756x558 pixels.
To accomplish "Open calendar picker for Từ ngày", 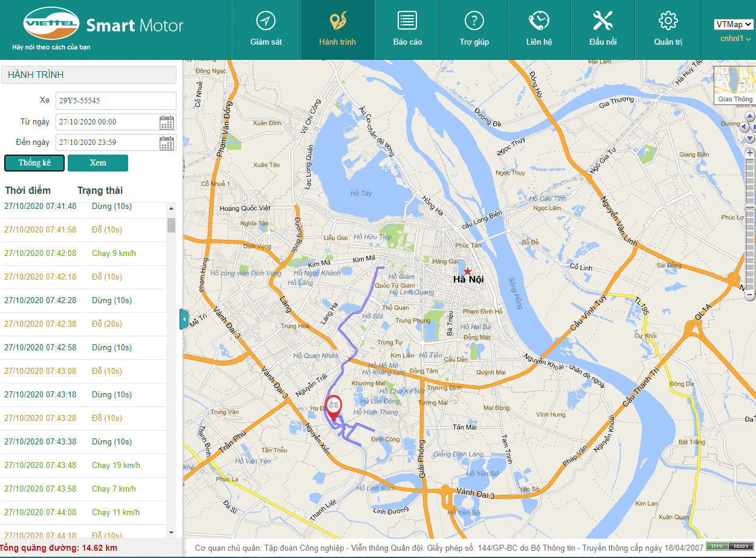I will [167, 123].
